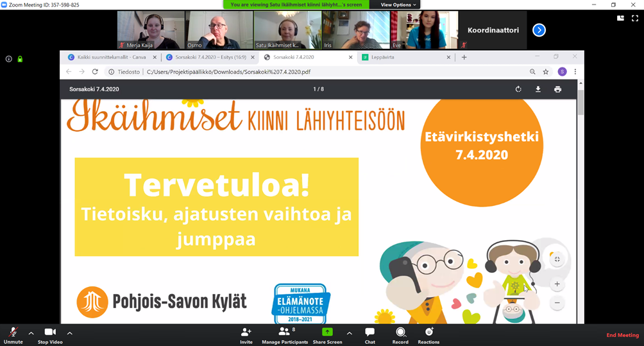Image resolution: width=644 pixels, height=346 pixels.
Task: Bookmark page with the star icon
Action: click(546, 72)
